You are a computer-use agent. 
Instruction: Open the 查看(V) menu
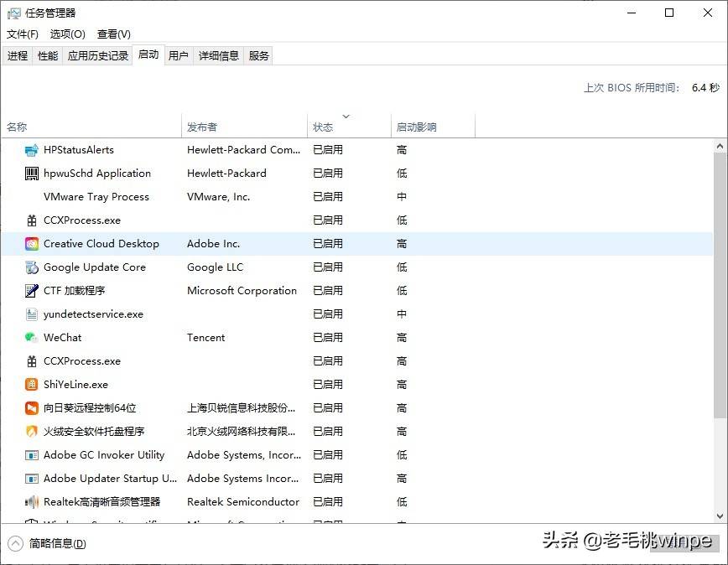pyautogui.click(x=112, y=34)
